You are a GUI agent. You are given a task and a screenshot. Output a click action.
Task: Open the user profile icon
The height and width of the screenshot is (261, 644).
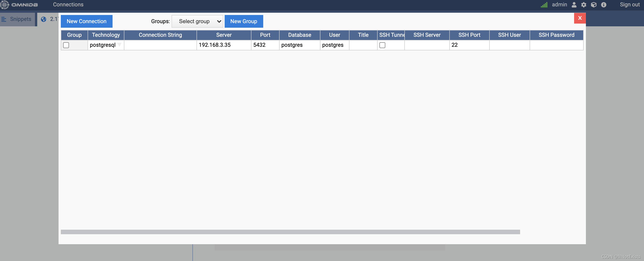pos(574,5)
